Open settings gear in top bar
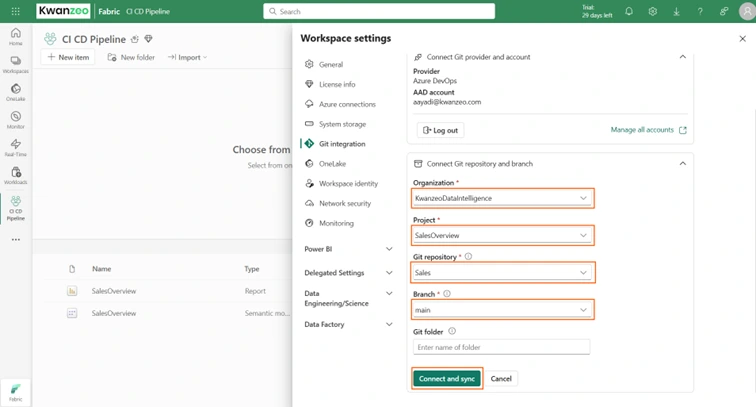Viewport: 756px width, 407px height. point(652,11)
